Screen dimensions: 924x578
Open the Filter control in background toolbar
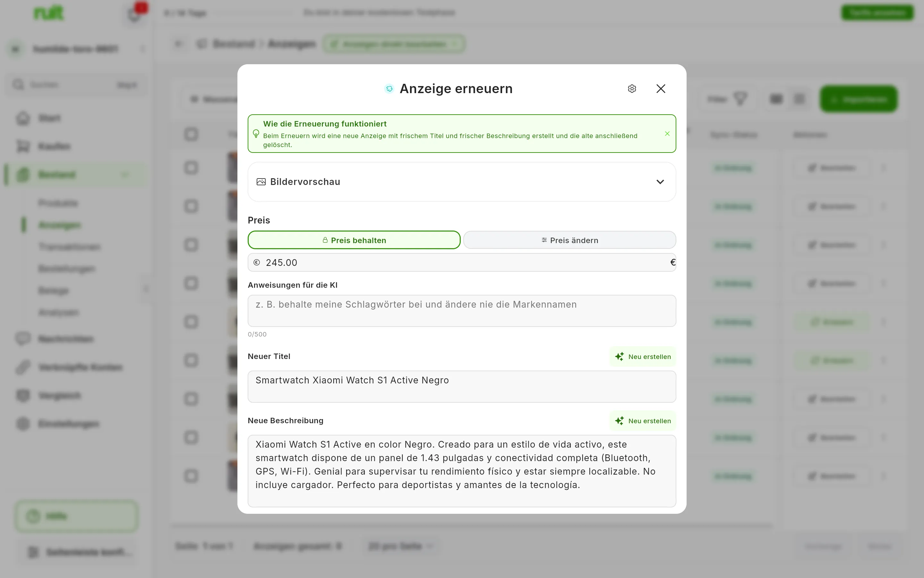(727, 100)
